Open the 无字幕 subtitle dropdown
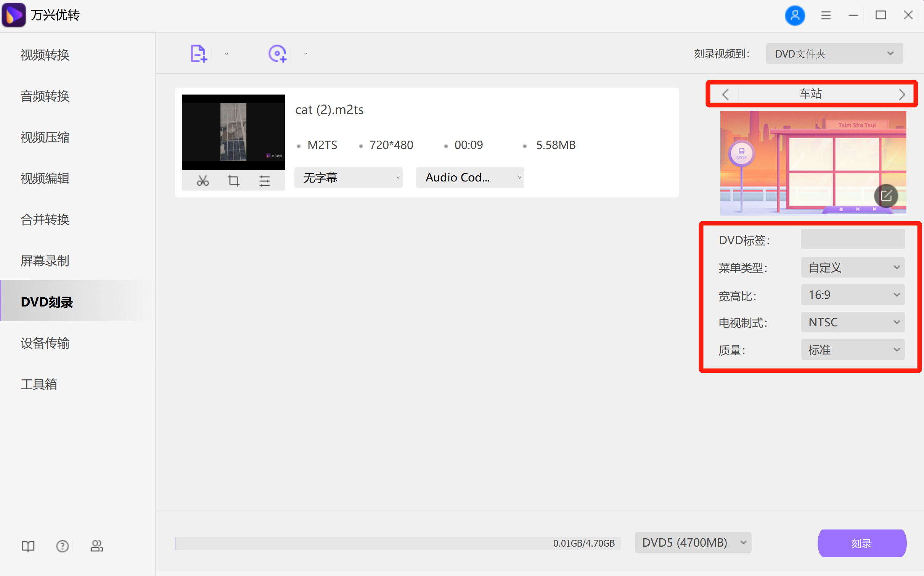 point(348,178)
